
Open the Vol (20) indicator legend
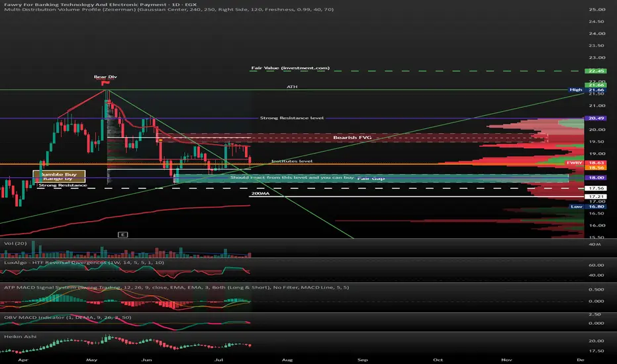coord(15,244)
